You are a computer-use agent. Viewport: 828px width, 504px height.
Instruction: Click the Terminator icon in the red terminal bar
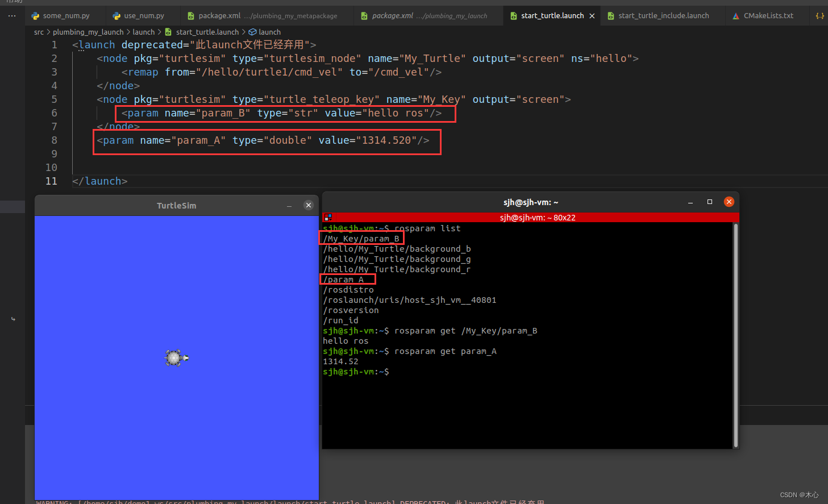click(x=328, y=218)
